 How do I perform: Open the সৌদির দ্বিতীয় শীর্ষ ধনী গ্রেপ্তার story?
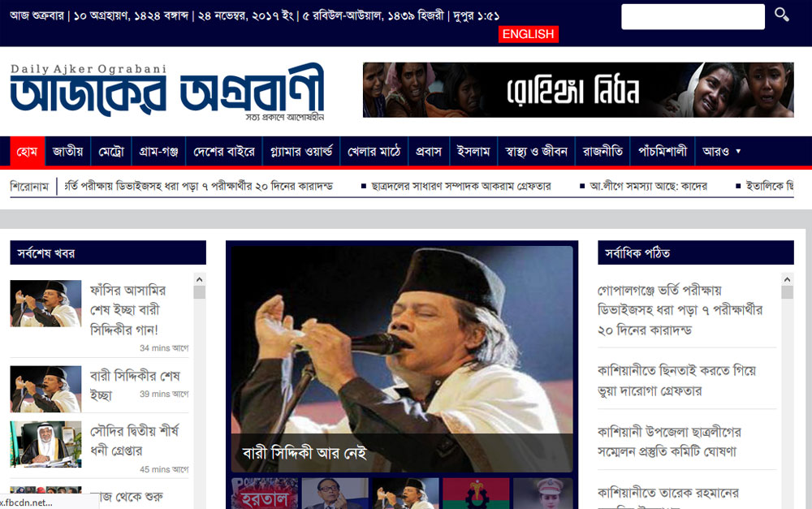click(134, 441)
